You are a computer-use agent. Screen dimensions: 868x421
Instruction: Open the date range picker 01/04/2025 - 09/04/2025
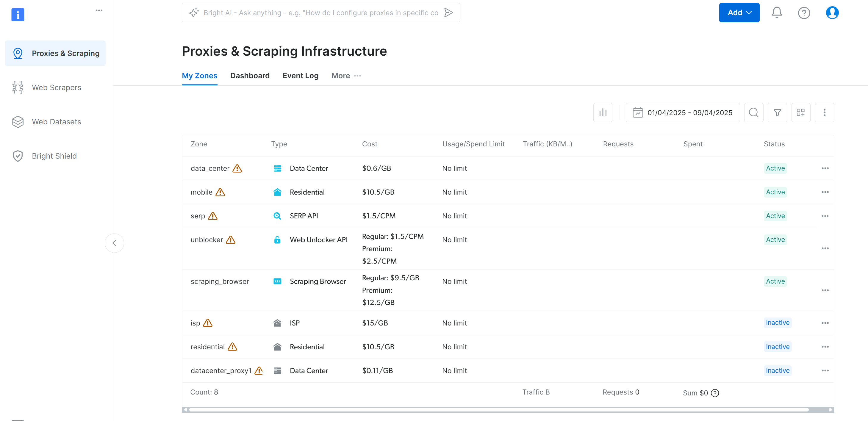[683, 112]
